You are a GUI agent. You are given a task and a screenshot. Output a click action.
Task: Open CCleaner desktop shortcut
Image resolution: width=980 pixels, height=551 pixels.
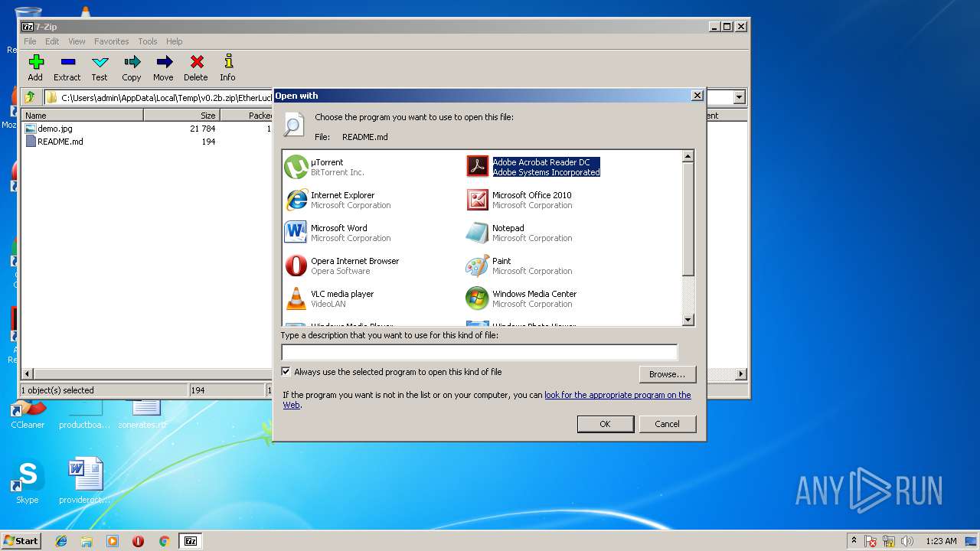click(x=28, y=413)
